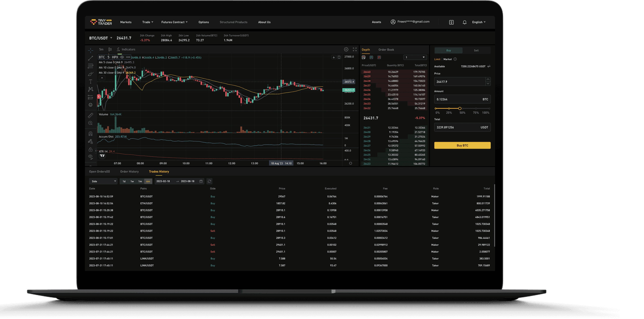This screenshot has height=319, width=644.
Task: Open the candlestick chart style selector
Action: pos(110,50)
